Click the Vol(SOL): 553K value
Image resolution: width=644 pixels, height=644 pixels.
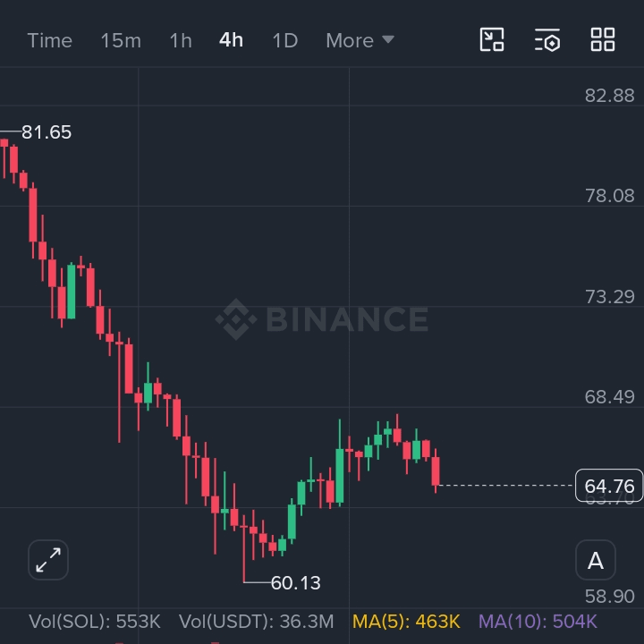pos(95,622)
